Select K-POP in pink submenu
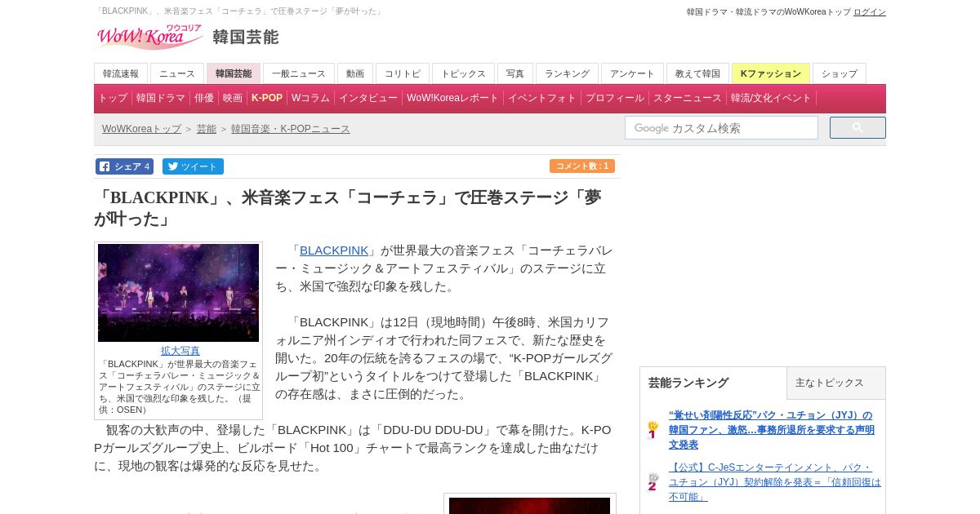Image resolution: width=980 pixels, height=514 pixels. (267, 98)
